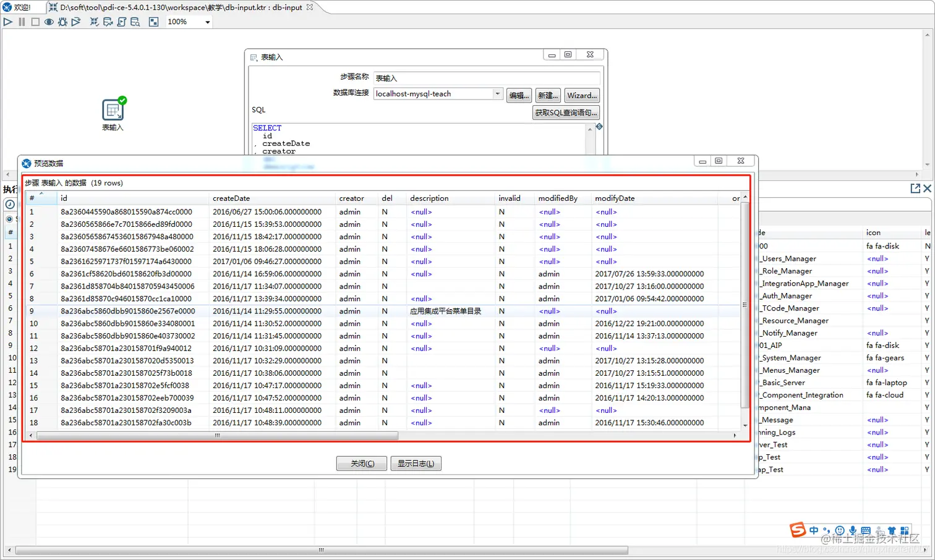The height and width of the screenshot is (560, 935).
Task: Click the preview table horizontal scrollbar
Action: point(217,436)
